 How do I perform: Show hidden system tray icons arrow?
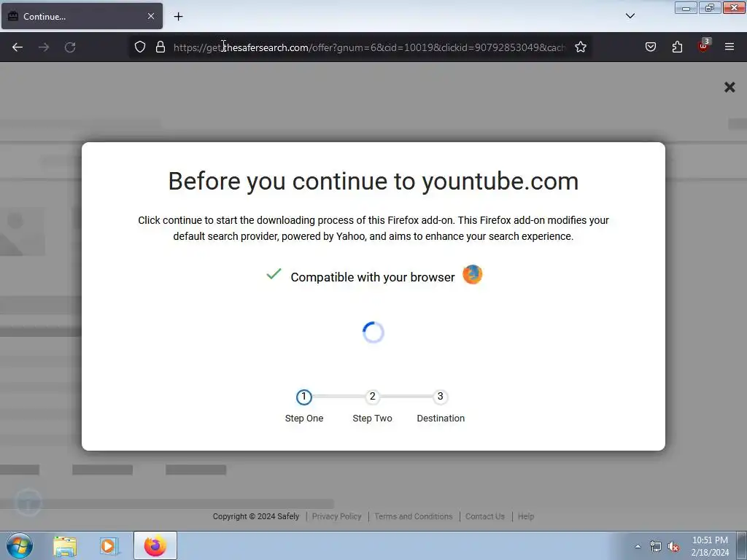[x=638, y=546]
